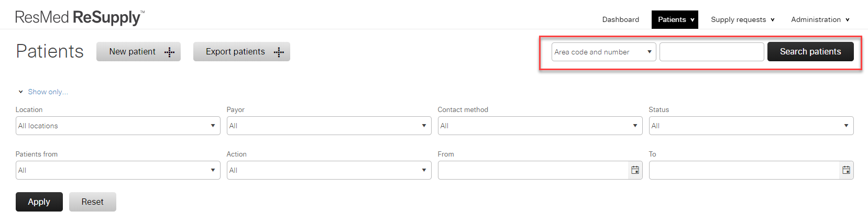868x222 pixels.
Task: Open the Location dropdown
Action: pyautogui.click(x=118, y=126)
